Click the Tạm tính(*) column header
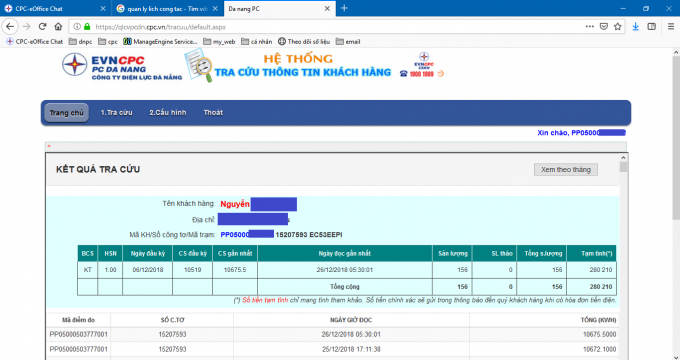This screenshot has height=360, width=680. pyautogui.click(x=592, y=253)
